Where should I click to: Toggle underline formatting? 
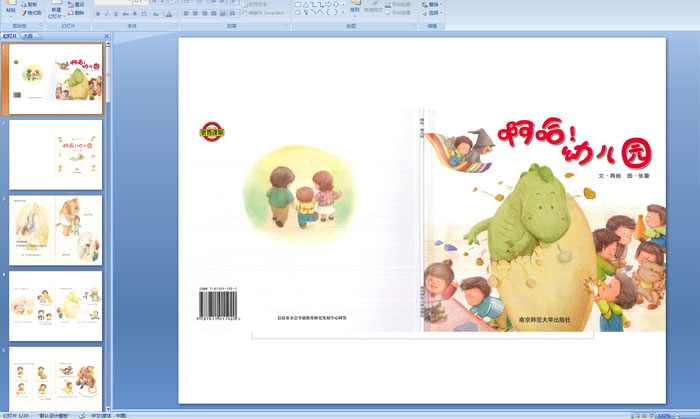116,14
